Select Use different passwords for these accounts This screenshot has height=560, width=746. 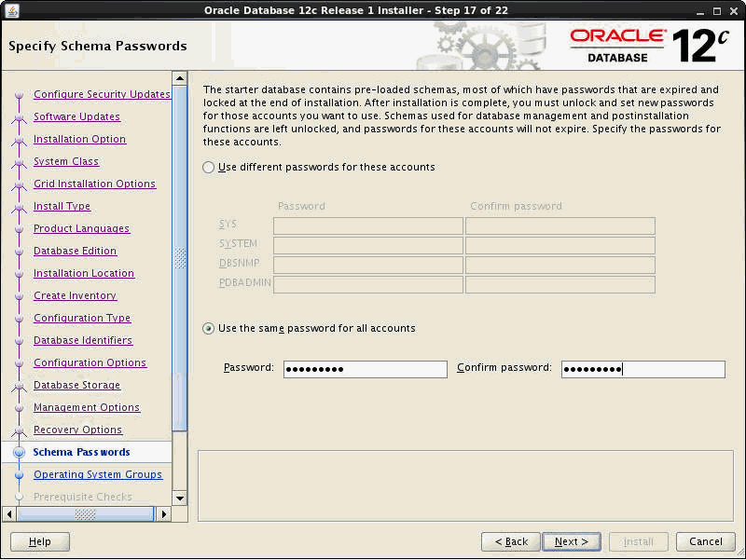pos(207,168)
